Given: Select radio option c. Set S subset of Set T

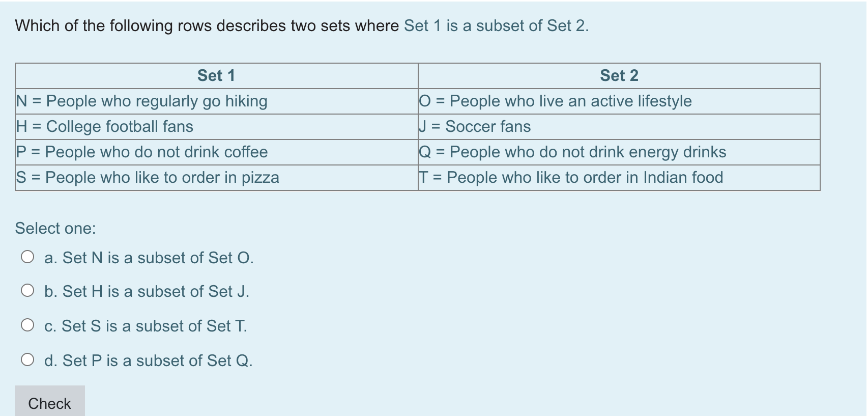Looking at the screenshot, I should (27, 326).
